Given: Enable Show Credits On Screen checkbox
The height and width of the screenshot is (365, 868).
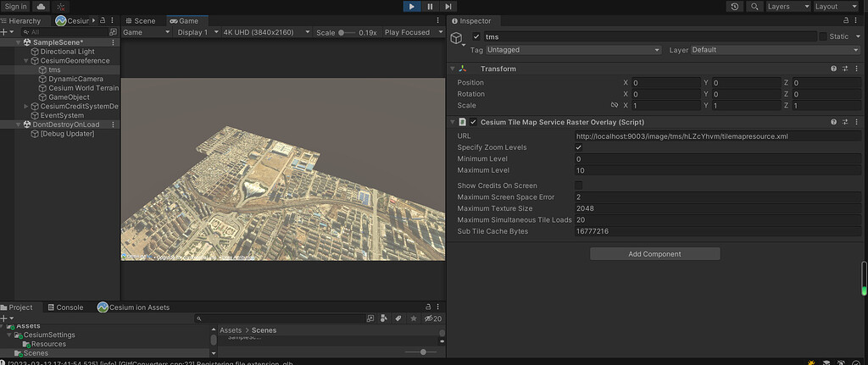Looking at the screenshot, I should pos(579,185).
